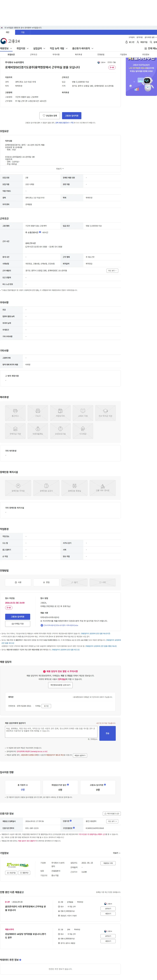Jump to the 모집요강 section tab

(x=11, y=54)
